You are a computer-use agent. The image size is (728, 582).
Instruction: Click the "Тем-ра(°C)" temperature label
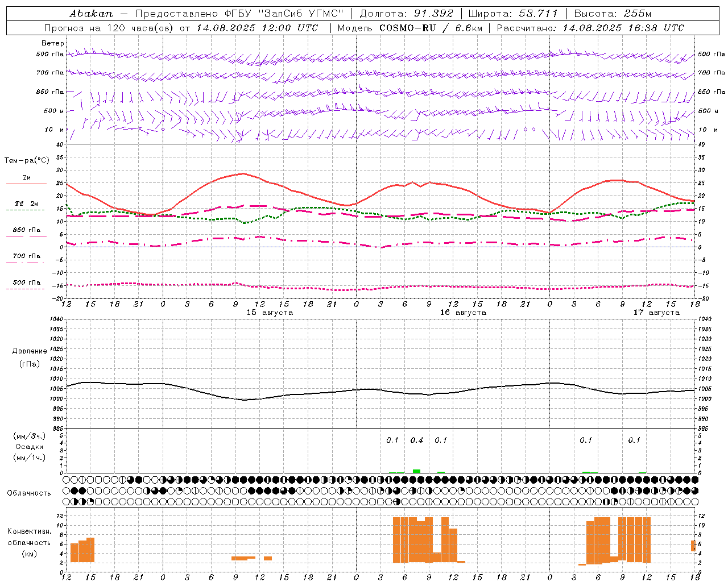(x=27, y=161)
